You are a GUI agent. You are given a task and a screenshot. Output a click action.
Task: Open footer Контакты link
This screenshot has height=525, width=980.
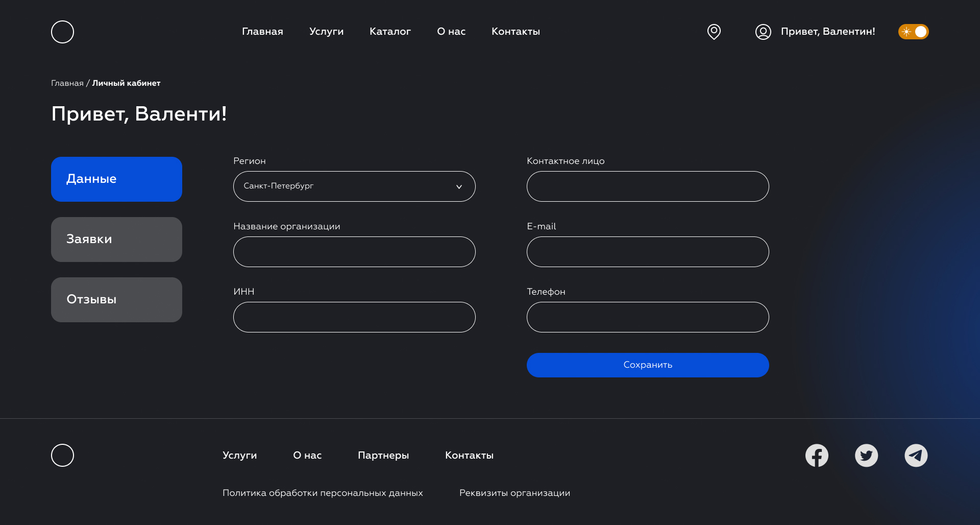tap(469, 456)
